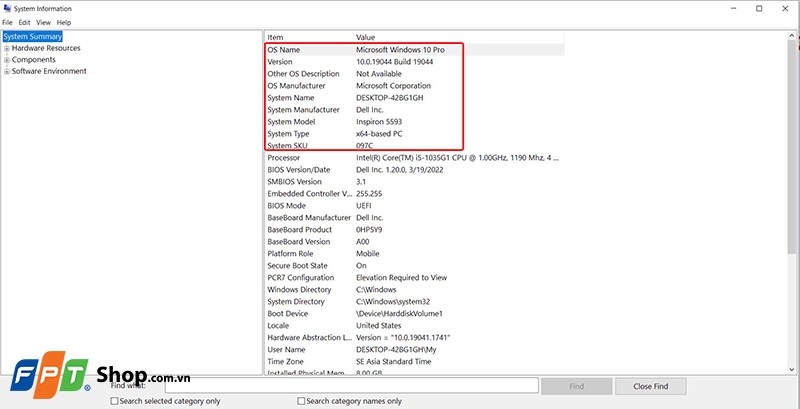800x409 pixels.
Task: Click the Close Find button
Action: 651,386
